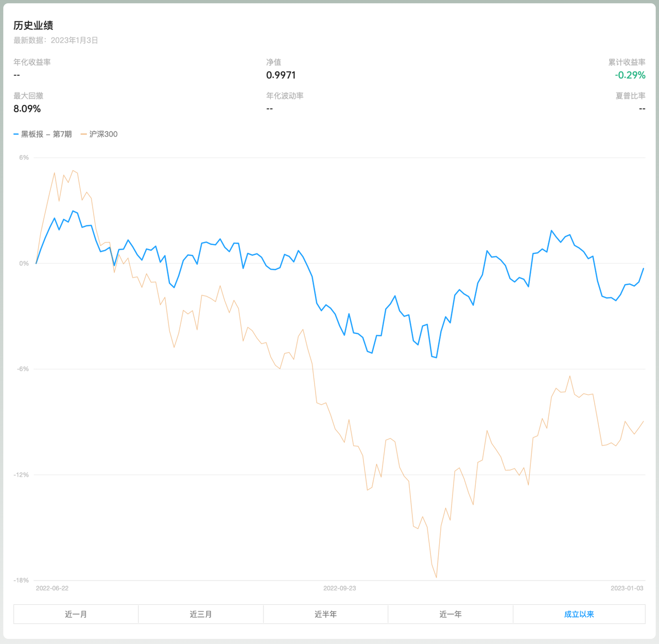Switch to the 近三月 tab

[201, 614]
